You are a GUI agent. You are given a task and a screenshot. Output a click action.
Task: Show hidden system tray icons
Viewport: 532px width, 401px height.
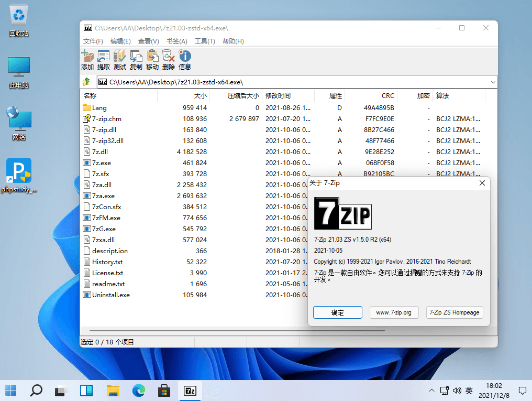tap(431, 391)
